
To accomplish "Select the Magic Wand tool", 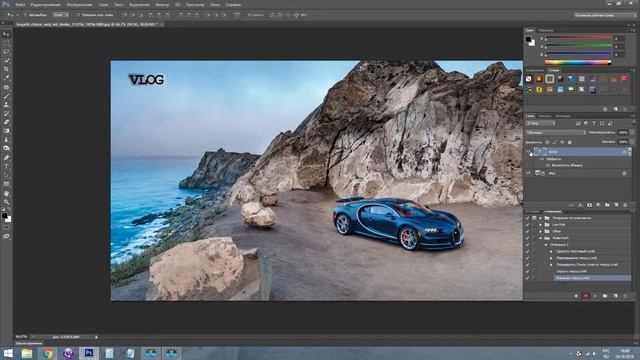I will [6, 60].
